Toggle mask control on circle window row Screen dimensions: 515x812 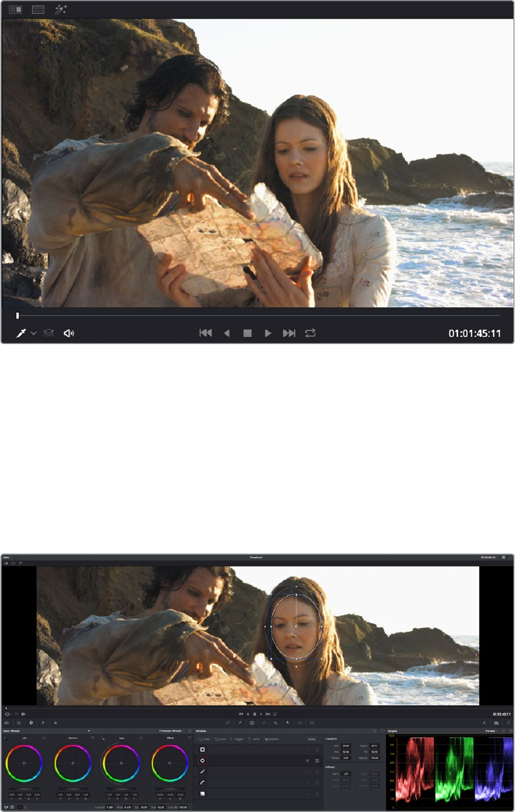tap(317, 761)
